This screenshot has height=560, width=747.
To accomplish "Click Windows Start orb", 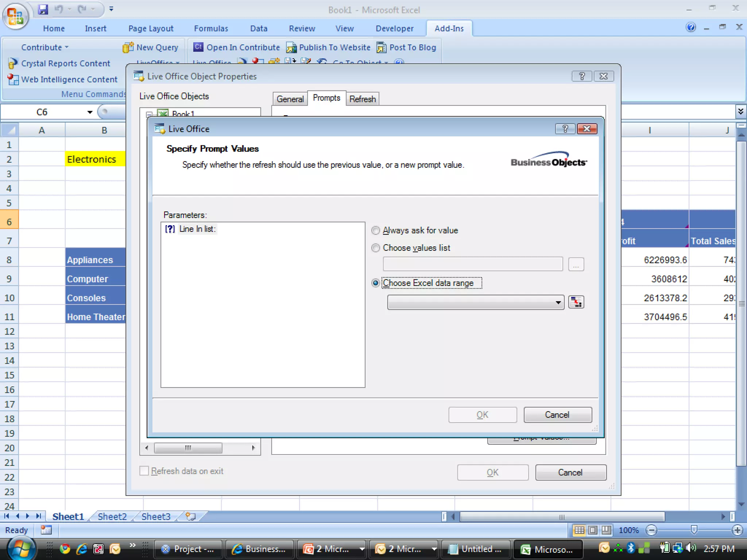I will 21,548.
